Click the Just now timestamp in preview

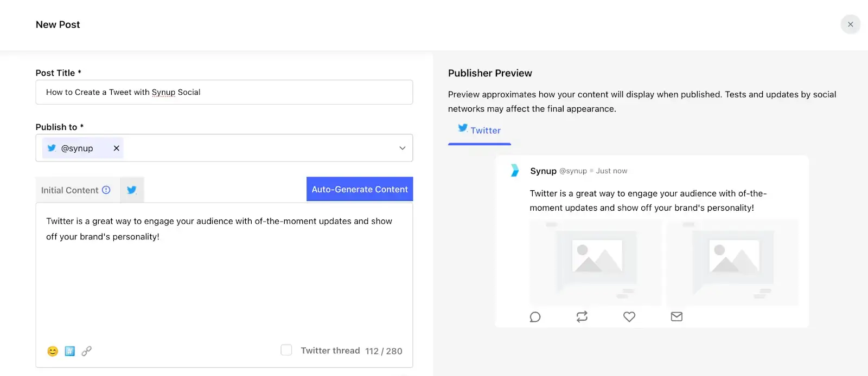[611, 171]
